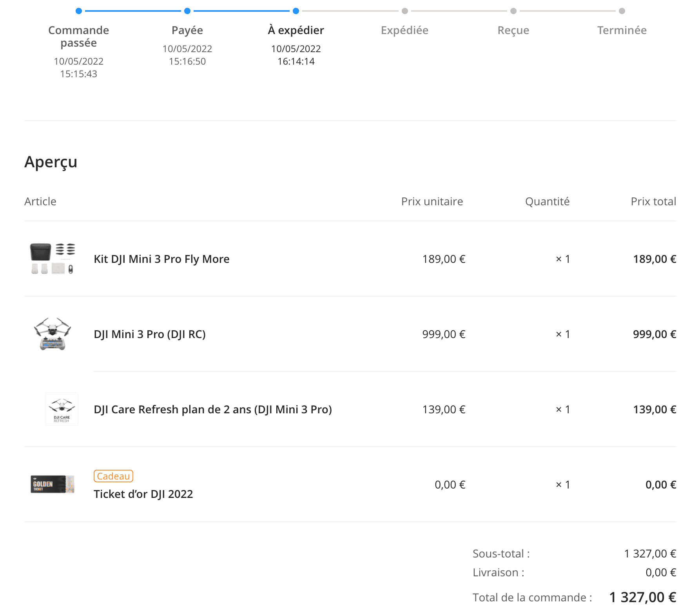Click the orange Cadeau badge

tap(114, 476)
